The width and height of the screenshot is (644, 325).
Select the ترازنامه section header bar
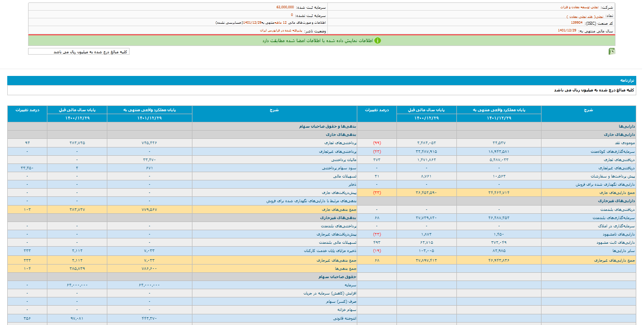pos(322,80)
